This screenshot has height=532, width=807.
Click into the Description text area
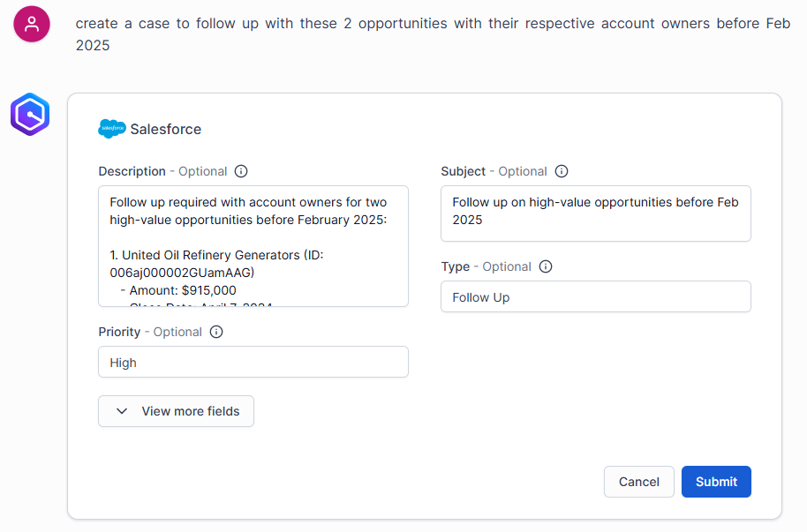point(253,245)
